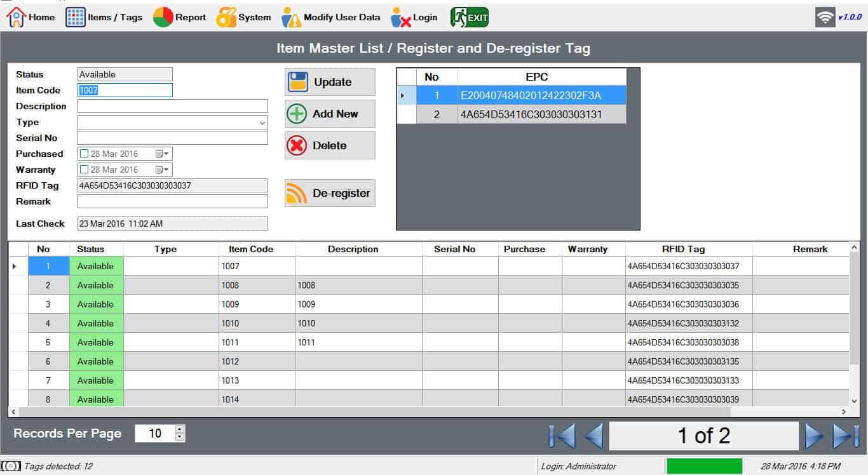
Task: Open the Items / Tags grid icon
Action: coord(76,17)
